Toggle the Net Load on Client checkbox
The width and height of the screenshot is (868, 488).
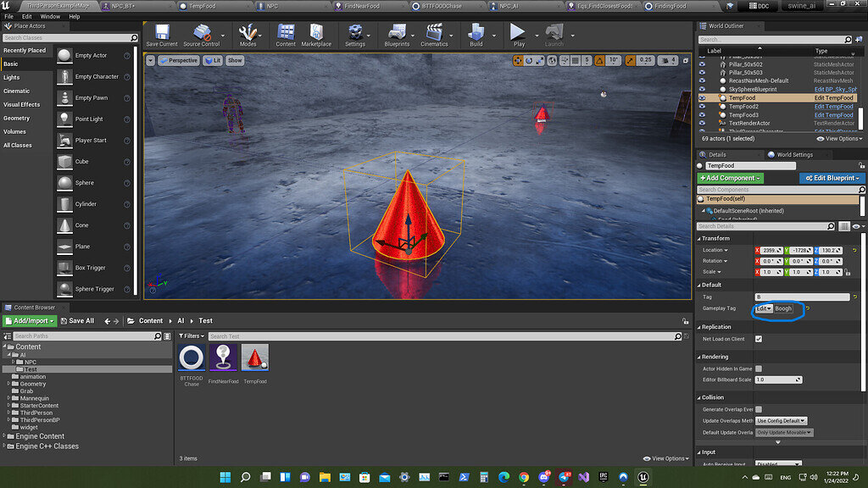tap(758, 339)
